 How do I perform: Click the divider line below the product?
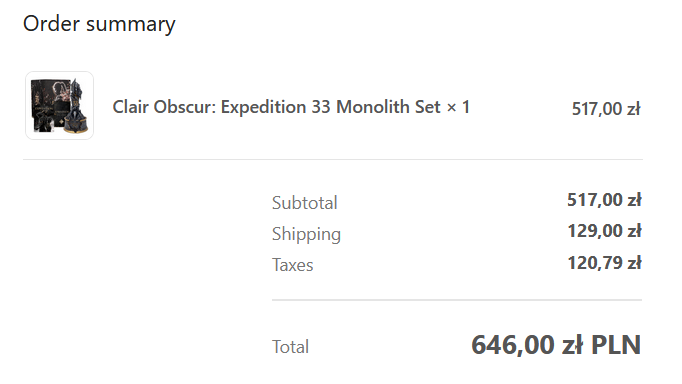coord(333,159)
